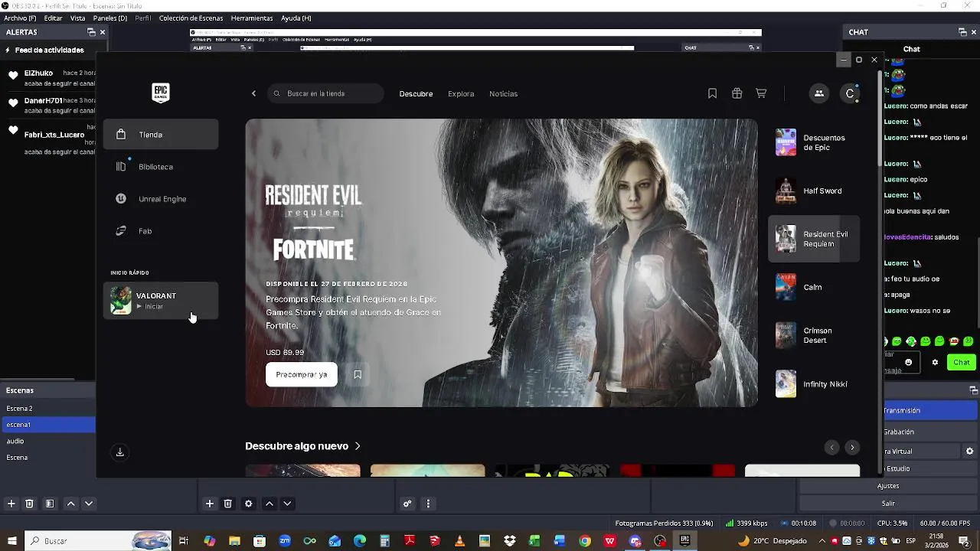Select Descuentos de Epic carousel item
980x551 pixels.
point(814,142)
